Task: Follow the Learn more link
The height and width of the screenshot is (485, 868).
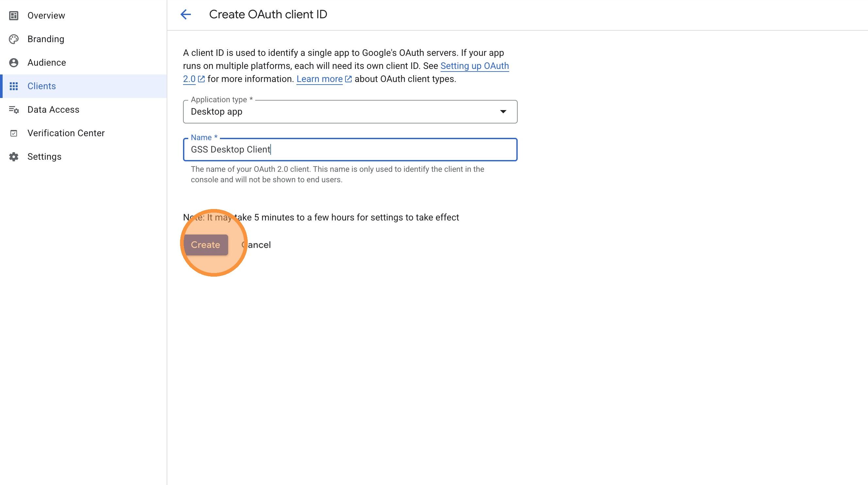Action: coord(319,78)
